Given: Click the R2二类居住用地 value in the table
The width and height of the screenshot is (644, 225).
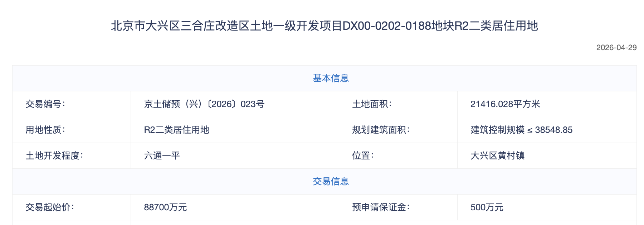Looking at the screenshot, I should click(x=176, y=130).
